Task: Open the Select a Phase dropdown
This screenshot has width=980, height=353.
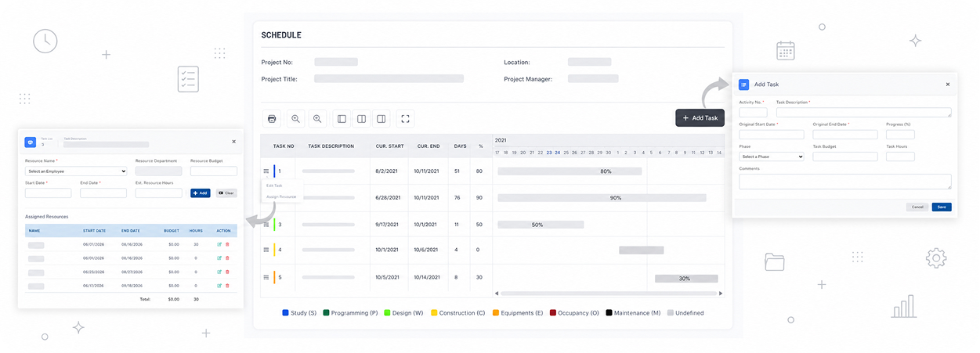Action: 772,157
